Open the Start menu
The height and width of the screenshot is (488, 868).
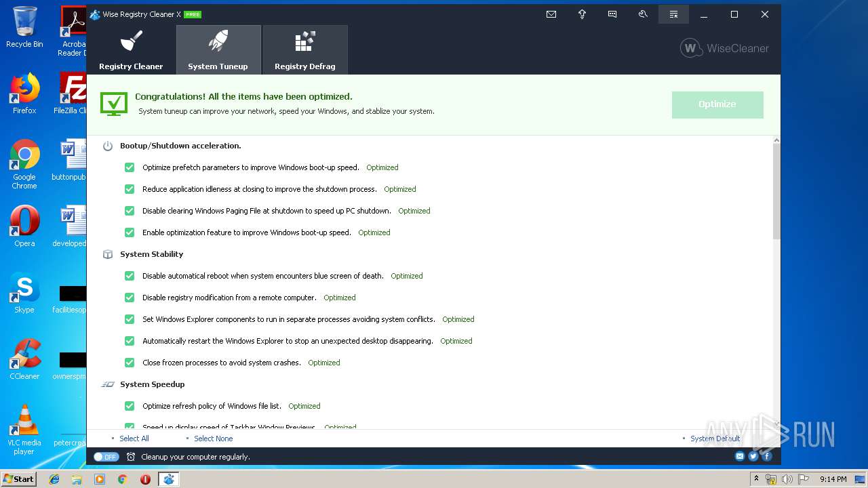click(19, 479)
